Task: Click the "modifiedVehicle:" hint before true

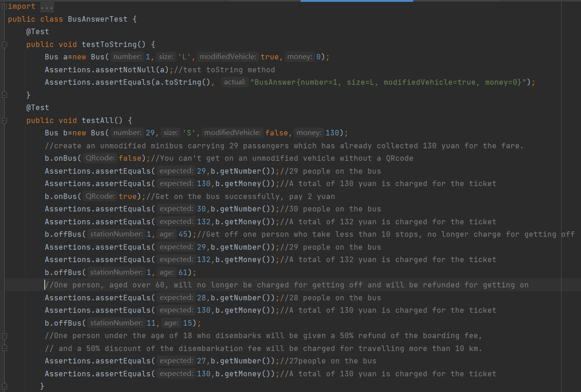Action: tap(228, 57)
